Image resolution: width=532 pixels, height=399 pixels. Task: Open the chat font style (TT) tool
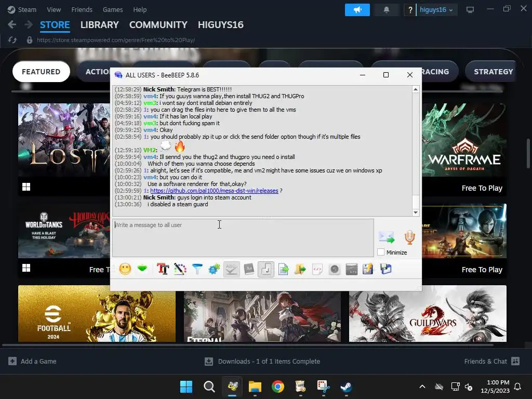[x=163, y=269]
